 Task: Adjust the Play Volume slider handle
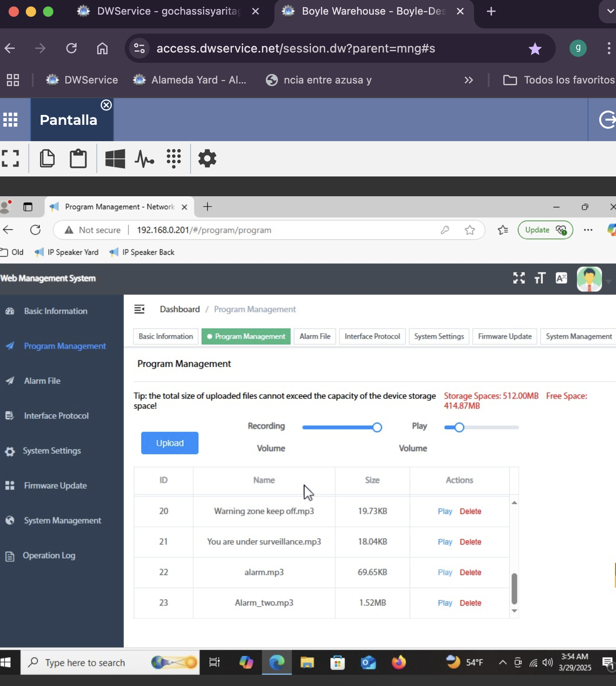[x=459, y=427]
